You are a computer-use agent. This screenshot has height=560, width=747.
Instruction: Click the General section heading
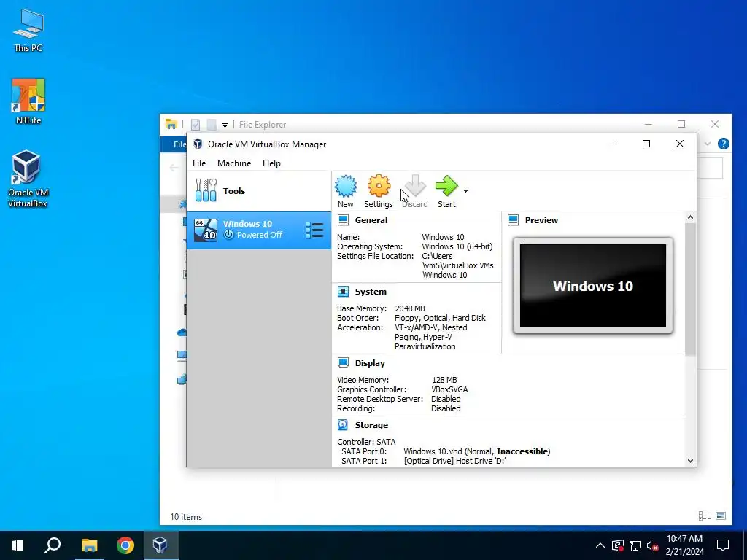(x=371, y=220)
